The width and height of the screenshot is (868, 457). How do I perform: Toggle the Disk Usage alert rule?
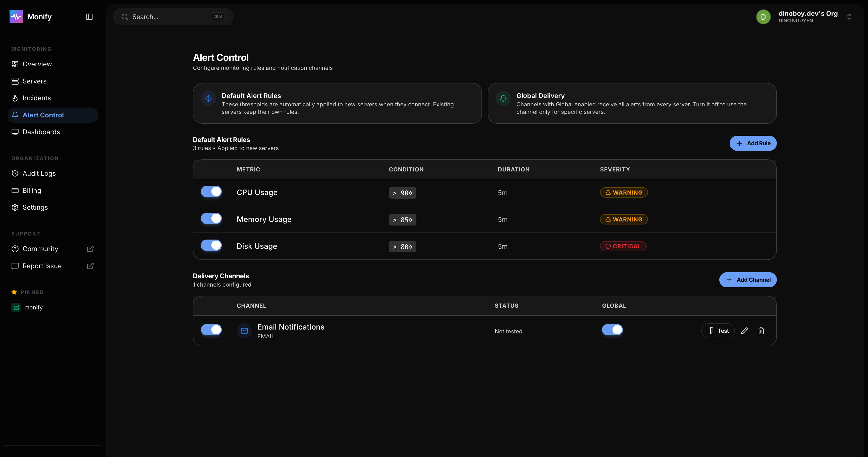(211, 245)
